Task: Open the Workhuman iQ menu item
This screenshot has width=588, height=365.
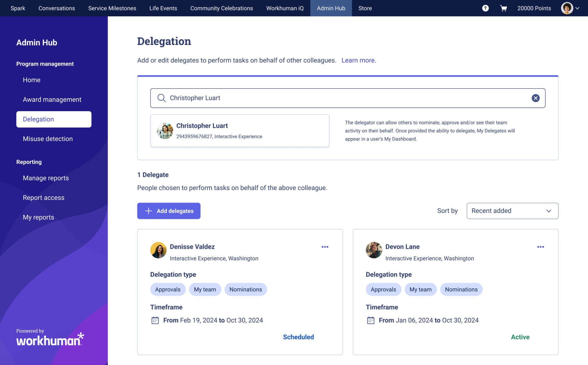Action: coord(284,8)
